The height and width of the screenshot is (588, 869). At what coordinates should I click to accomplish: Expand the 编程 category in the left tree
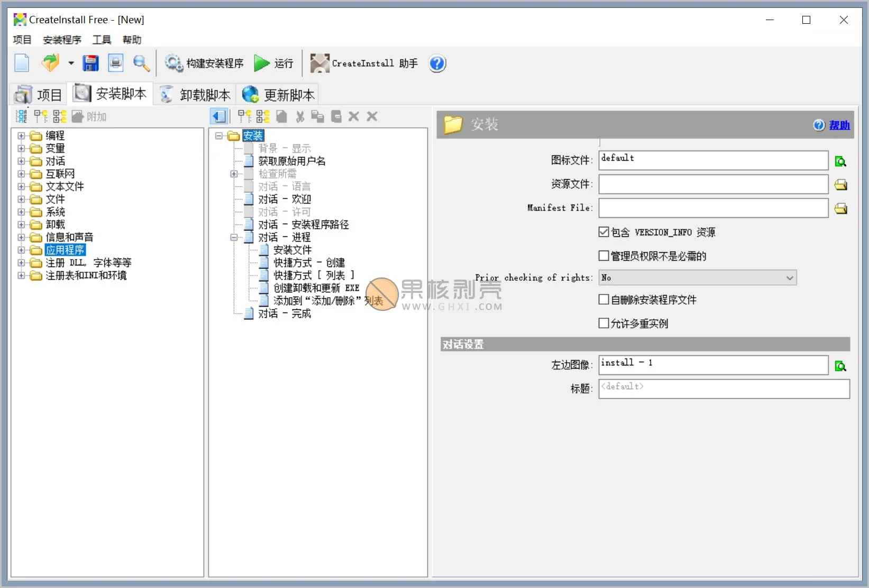21,135
